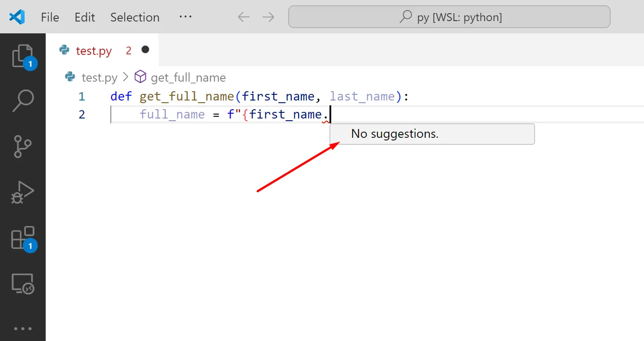644x341 pixels.
Task: Click the get_full_name symbol cube icon
Action: pyautogui.click(x=140, y=77)
